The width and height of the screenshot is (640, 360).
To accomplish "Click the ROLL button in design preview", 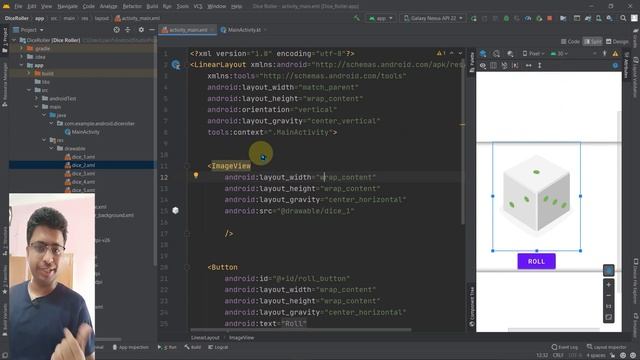I will click(536, 261).
